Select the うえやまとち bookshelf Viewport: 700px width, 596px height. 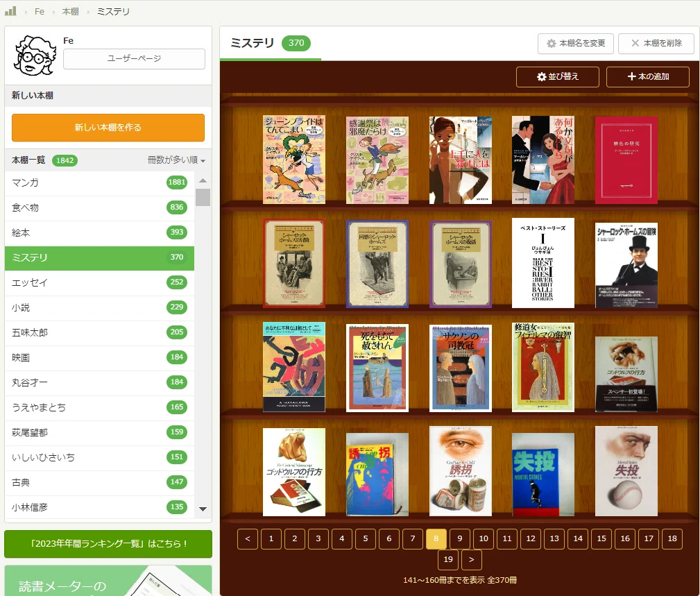click(99, 407)
